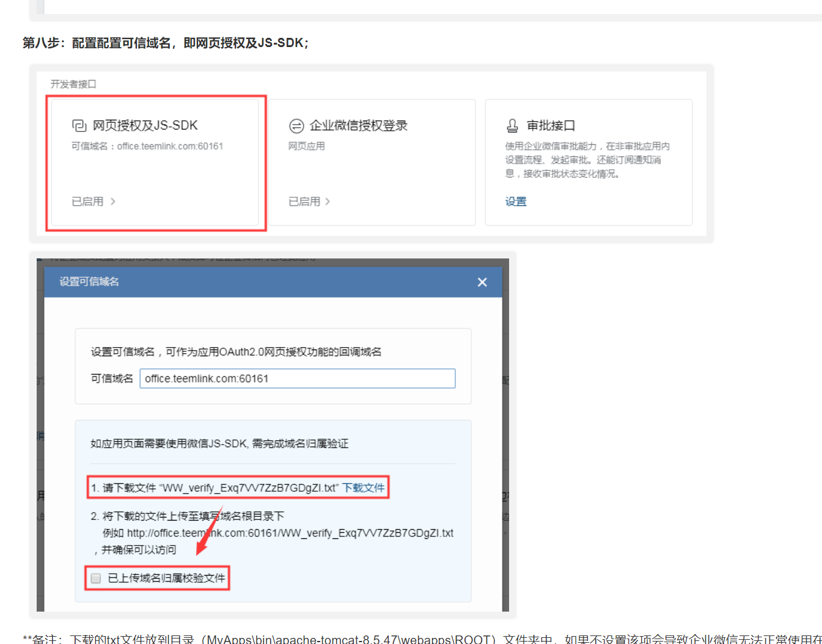Open the 审批接口 card title
The height and width of the screenshot is (644, 822).
tap(551, 126)
